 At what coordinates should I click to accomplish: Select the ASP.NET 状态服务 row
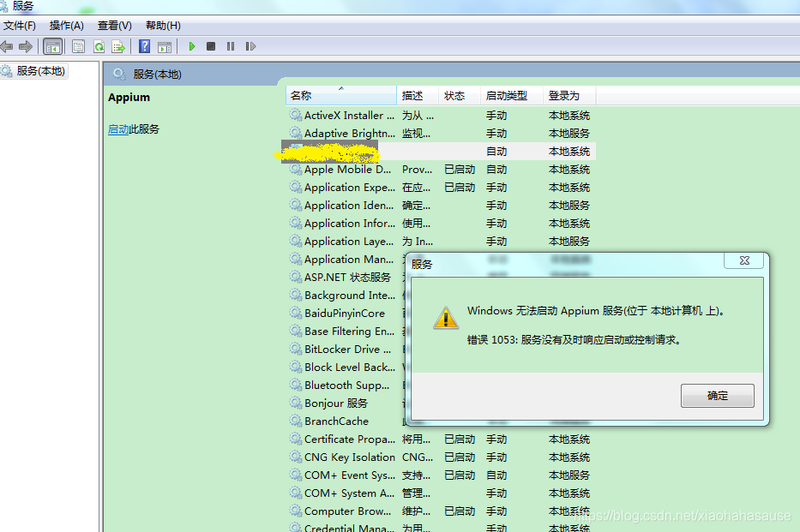346,278
